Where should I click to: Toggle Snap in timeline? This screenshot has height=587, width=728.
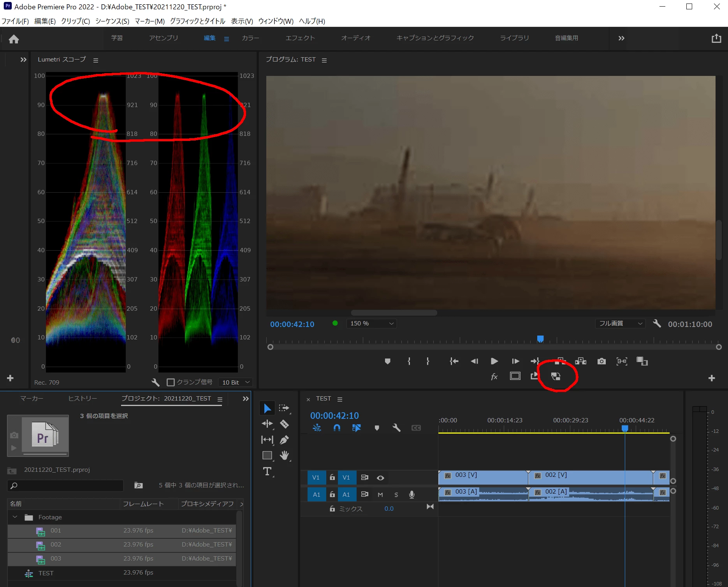[337, 428]
